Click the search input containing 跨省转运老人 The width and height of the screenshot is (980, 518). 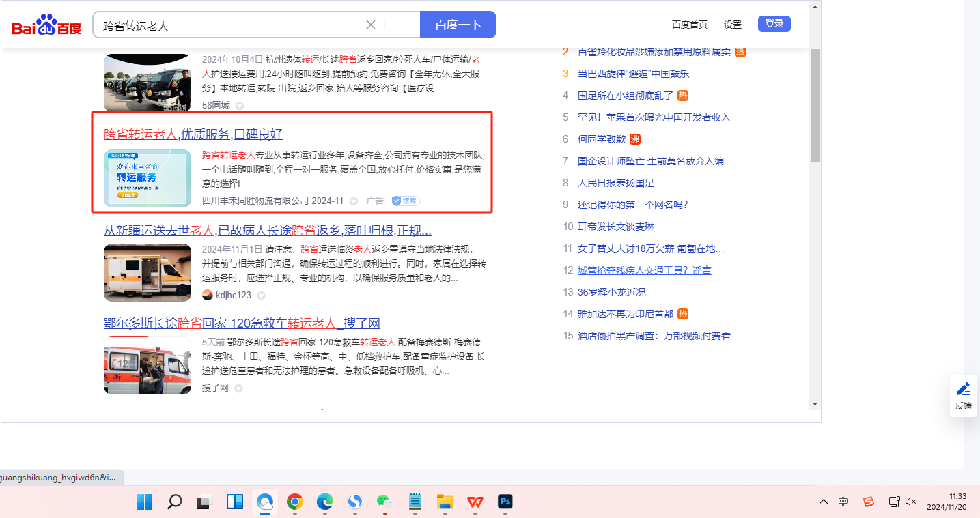(x=232, y=25)
